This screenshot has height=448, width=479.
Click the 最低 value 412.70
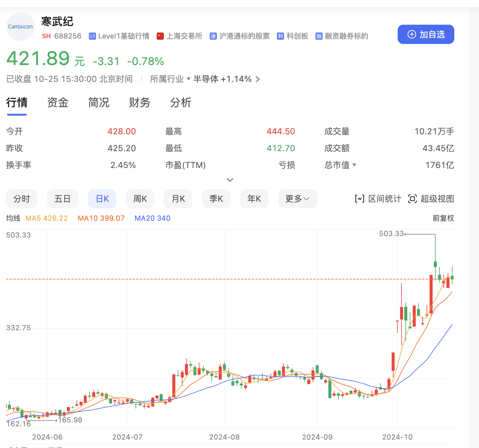point(281,148)
